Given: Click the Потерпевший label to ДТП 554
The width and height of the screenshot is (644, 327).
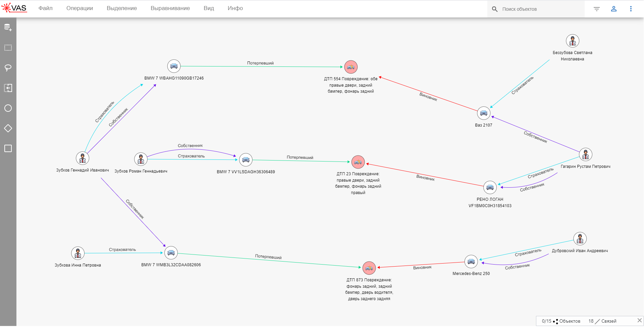Looking at the screenshot, I should (x=260, y=63).
